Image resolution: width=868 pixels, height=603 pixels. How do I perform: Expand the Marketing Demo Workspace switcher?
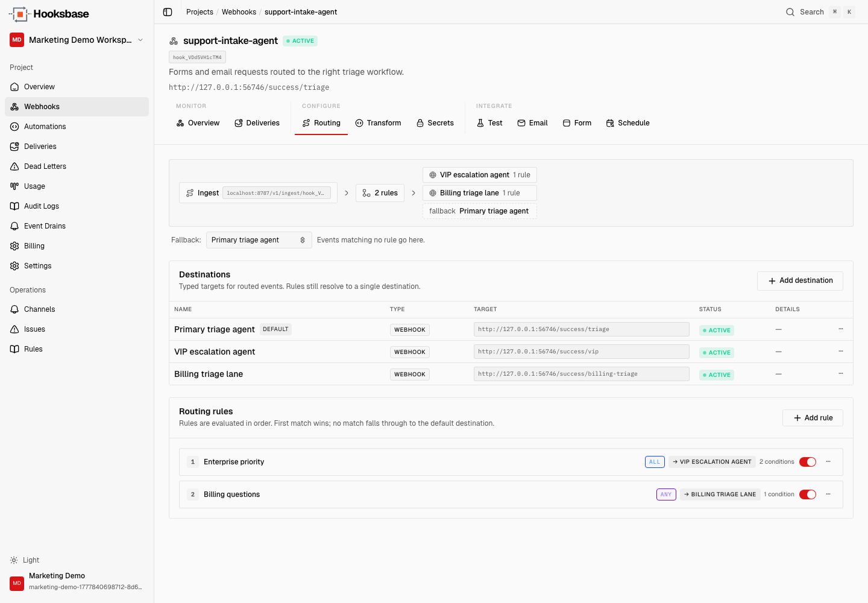(x=77, y=40)
